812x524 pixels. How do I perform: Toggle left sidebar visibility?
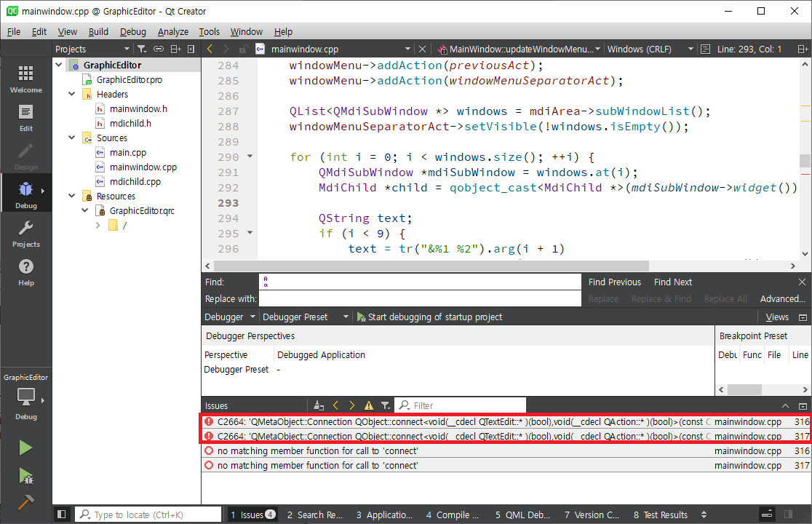[62, 514]
